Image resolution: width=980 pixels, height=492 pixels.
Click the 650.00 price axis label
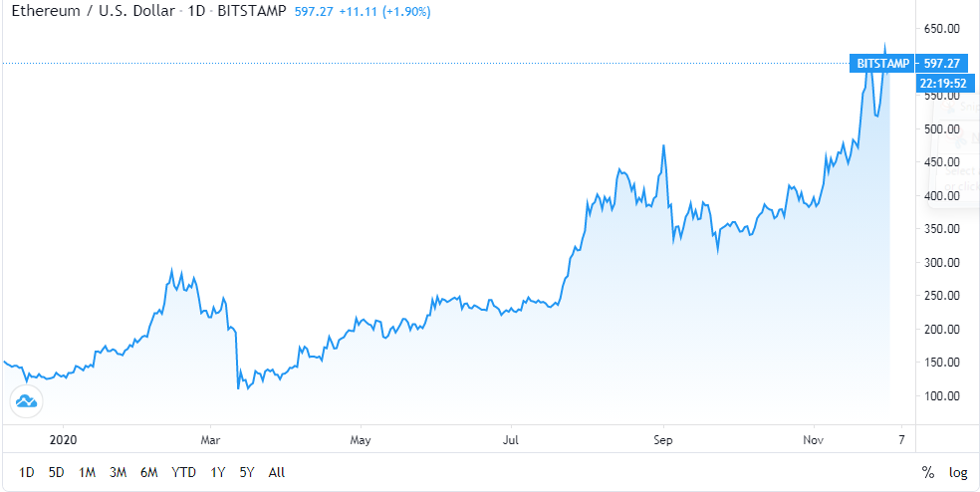click(x=942, y=29)
